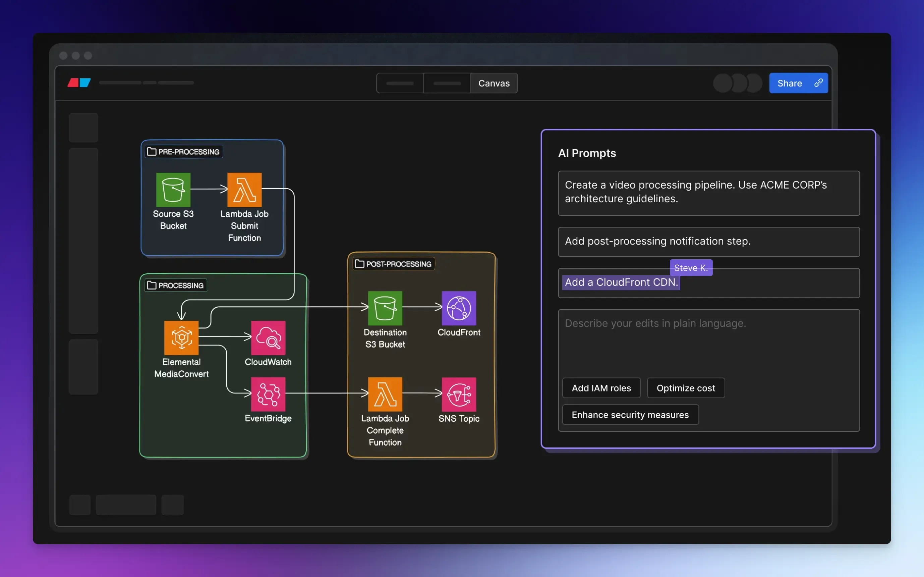
Task: Click the red and blue app logo
Action: 79,83
